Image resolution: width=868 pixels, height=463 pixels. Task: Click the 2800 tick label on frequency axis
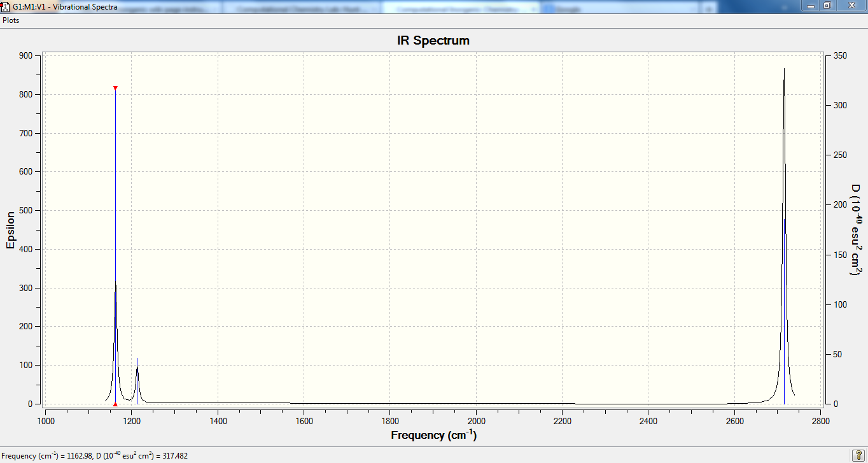(821, 421)
